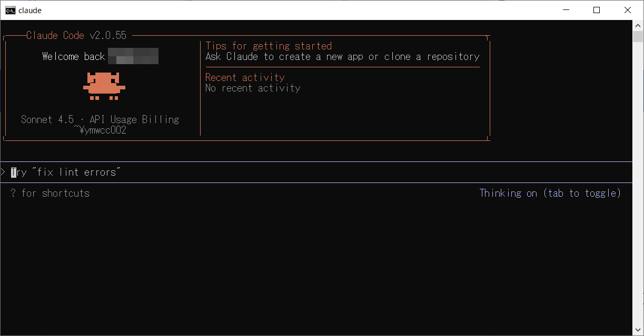Click the ">" prompt symbol
Viewport: 644px width, 336px height.
click(x=3, y=172)
